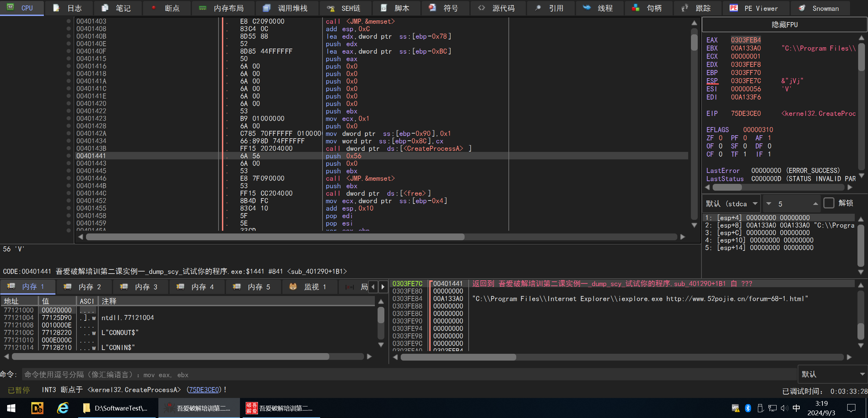Toggle breakpoint bullet at address 00401441
Screen dimensions: 868x418
point(69,156)
